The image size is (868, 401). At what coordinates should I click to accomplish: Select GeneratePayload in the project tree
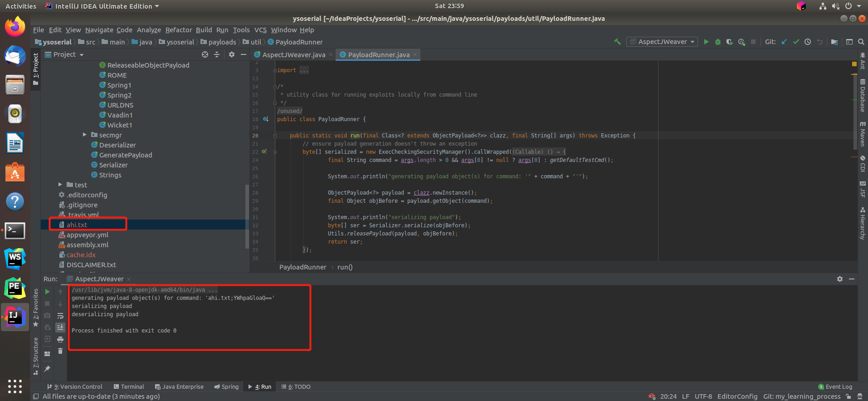[x=126, y=155]
